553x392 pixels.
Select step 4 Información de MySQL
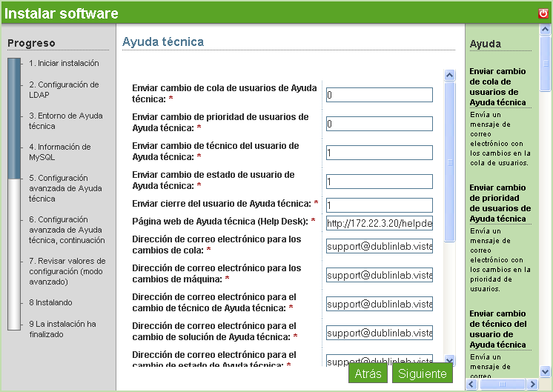59,152
